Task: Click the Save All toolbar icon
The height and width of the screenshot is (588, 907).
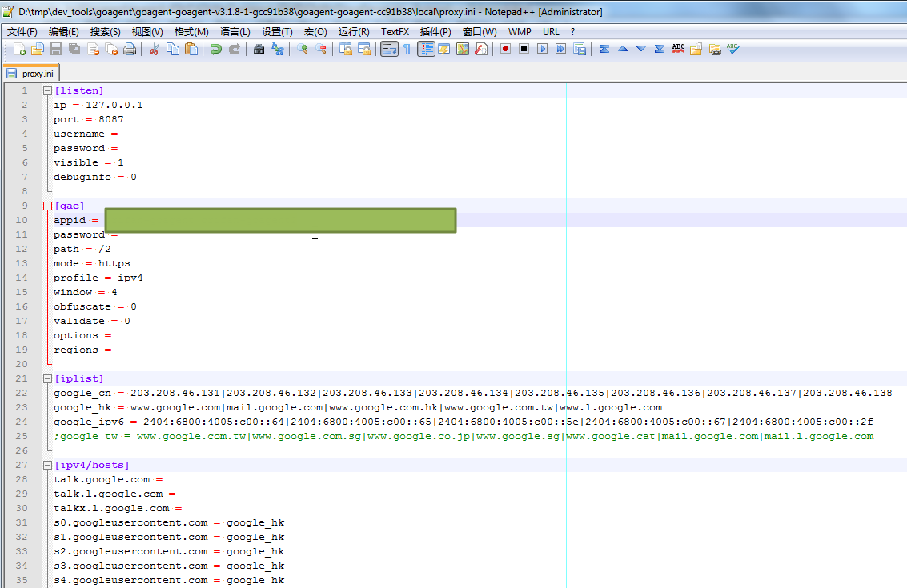Action: [74, 49]
